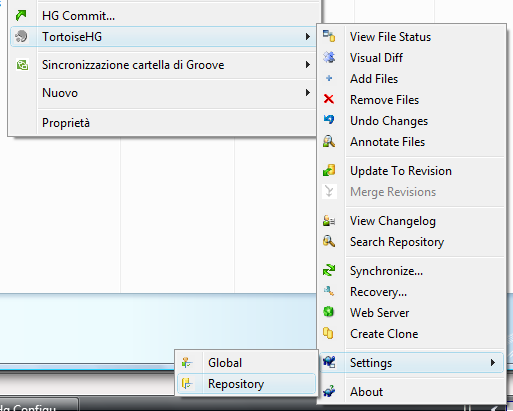Expand the Nuovo submenu arrow
The width and height of the screenshot is (513, 411).
pyautogui.click(x=308, y=92)
